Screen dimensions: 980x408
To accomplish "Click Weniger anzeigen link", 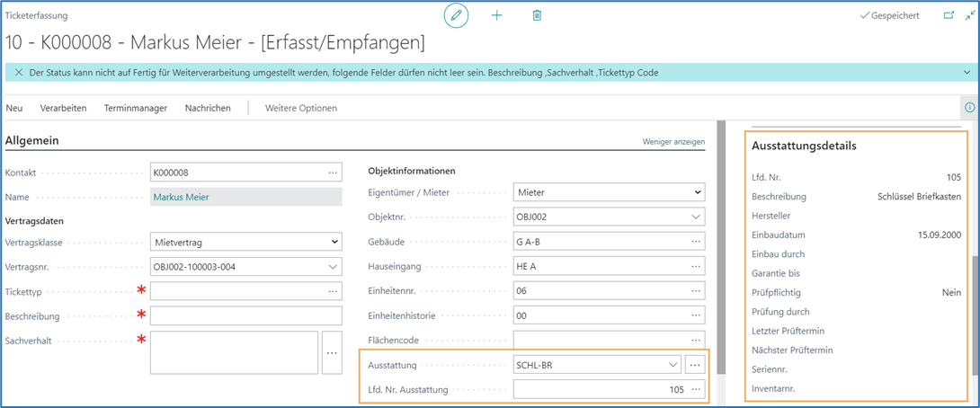I will click(x=673, y=142).
